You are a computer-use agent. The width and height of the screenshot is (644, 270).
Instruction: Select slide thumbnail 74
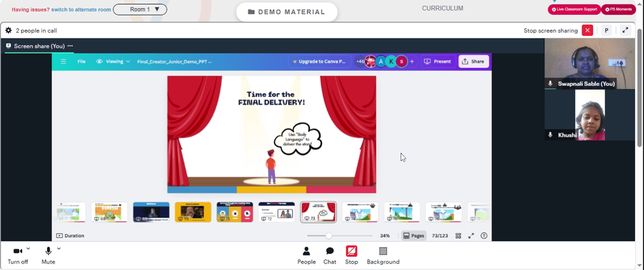click(x=360, y=212)
